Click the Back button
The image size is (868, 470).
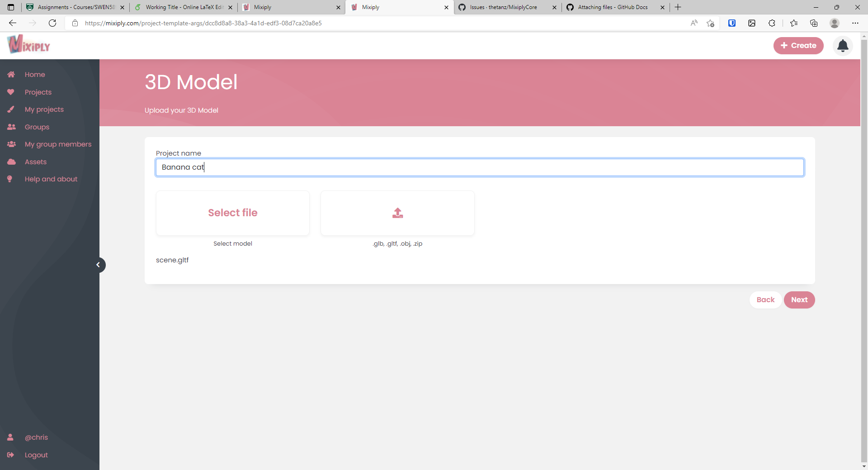click(765, 300)
